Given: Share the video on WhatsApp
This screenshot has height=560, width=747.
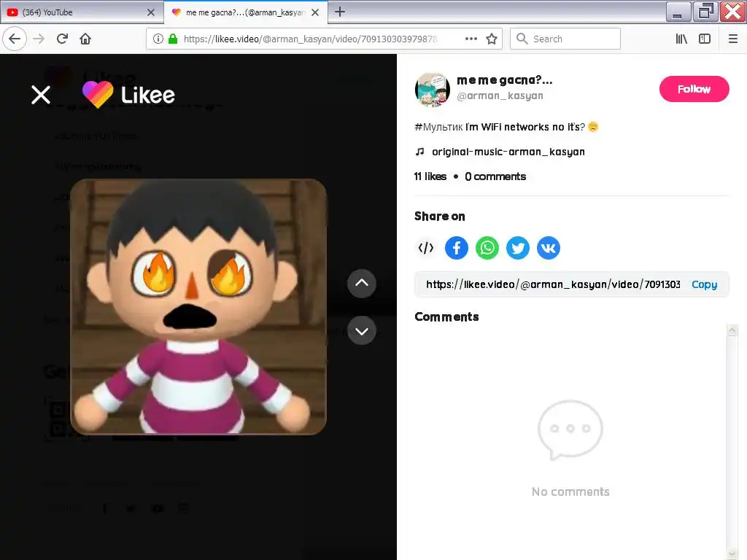Looking at the screenshot, I should point(487,248).
